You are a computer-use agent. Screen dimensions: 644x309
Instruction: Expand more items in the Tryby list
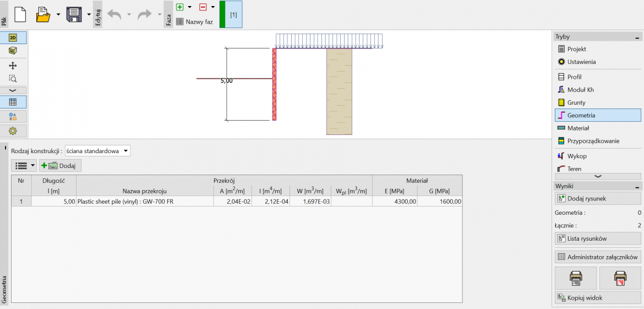pyautogui.click(x=598, y=176)
